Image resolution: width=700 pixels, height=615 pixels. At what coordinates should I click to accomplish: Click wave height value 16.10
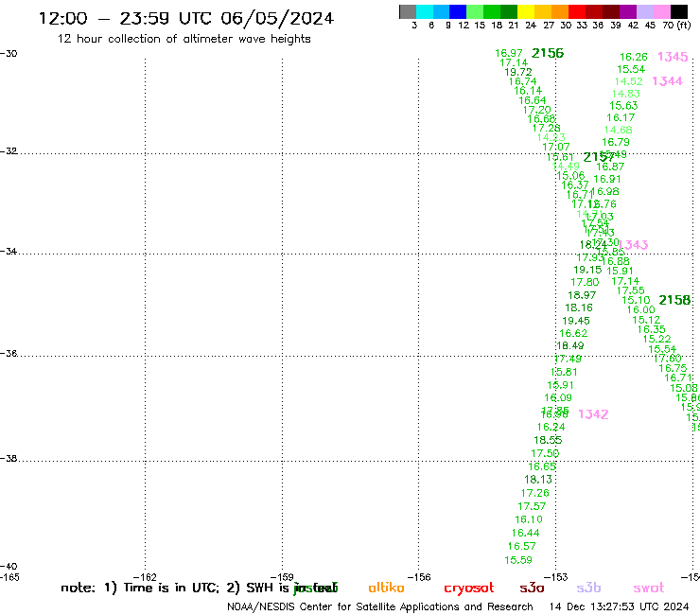point(529,519)
